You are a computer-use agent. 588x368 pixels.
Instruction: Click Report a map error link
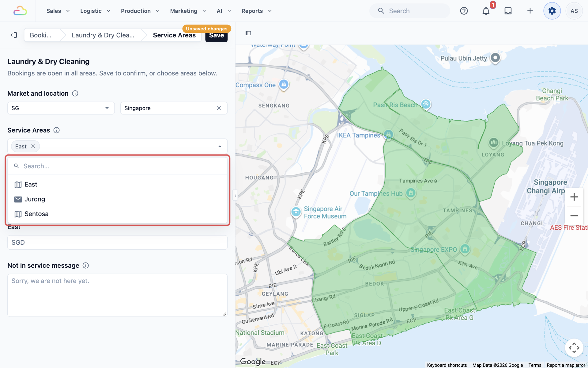pos(566,365)
